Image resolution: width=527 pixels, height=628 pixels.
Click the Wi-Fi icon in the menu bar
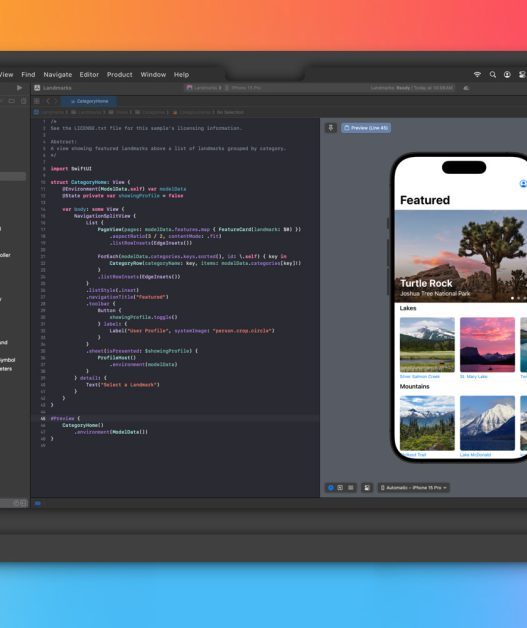point(477,74)
